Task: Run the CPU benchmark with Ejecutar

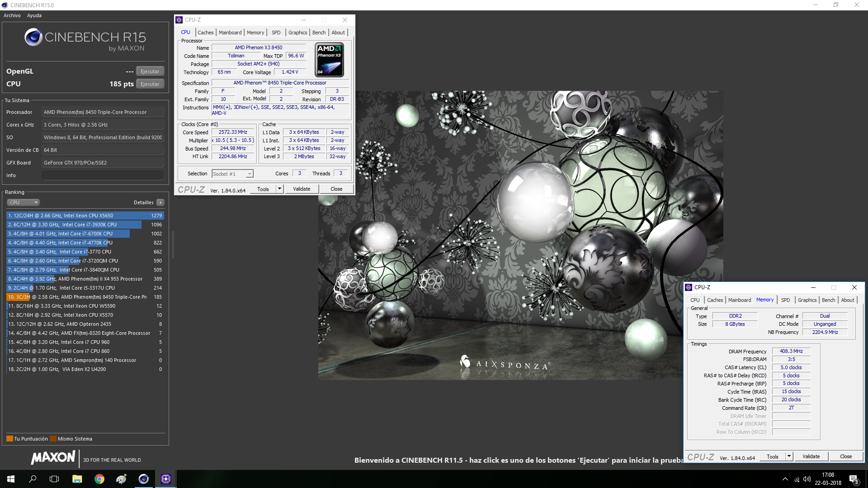Action: [150, 84]
